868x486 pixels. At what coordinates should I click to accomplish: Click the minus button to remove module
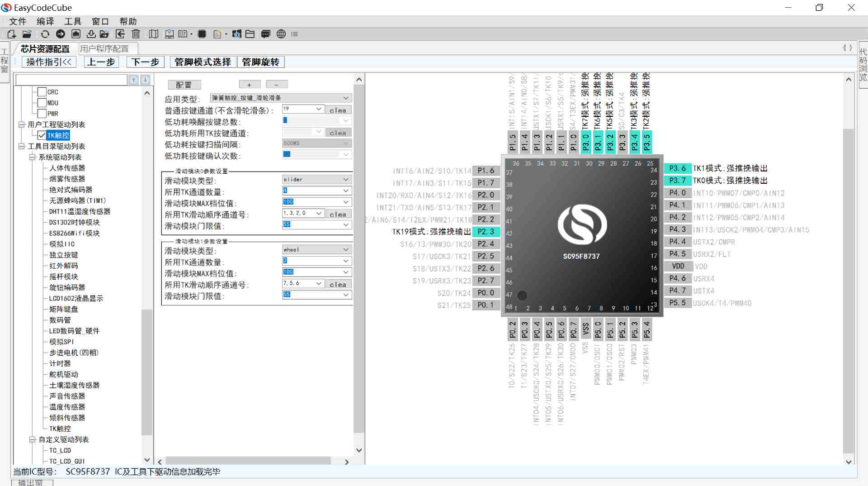tap(277, 85)
